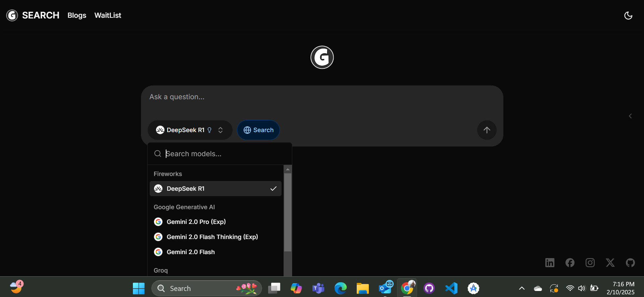Focus the Ask a question input

(x=322, y=97)
